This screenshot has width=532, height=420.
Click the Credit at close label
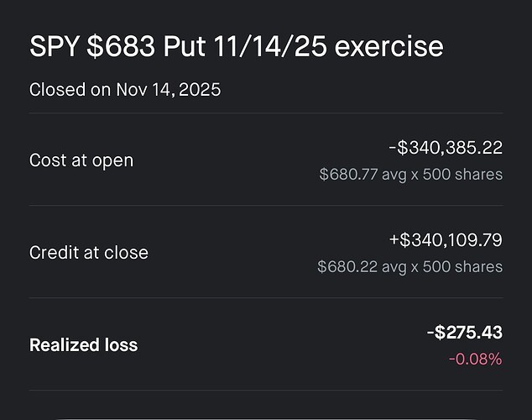pos(88,252)
